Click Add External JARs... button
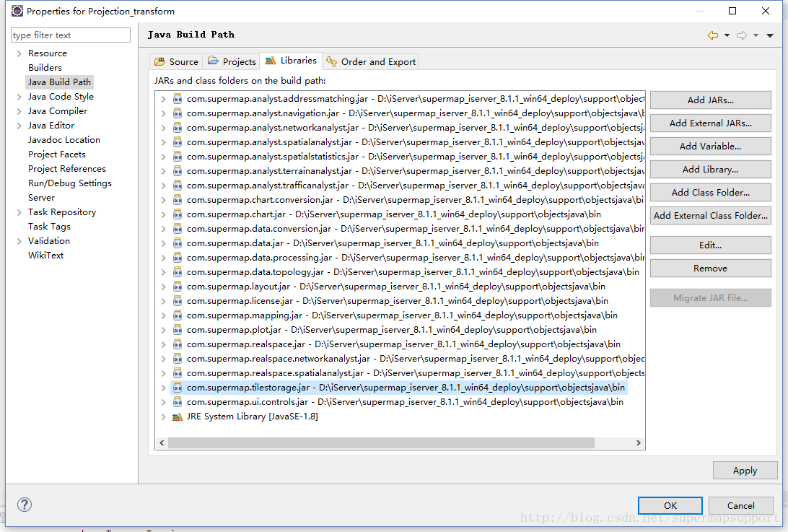Screen dimensions: 788x532 [x=711, y=123]
